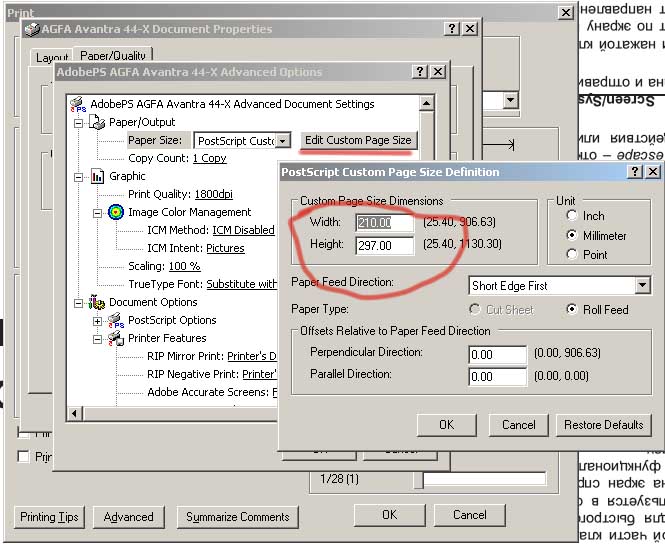This screenshot has height=544, width=665.
Task: Click the Adobe Accurate Screens row
Action: click(212, 392)
